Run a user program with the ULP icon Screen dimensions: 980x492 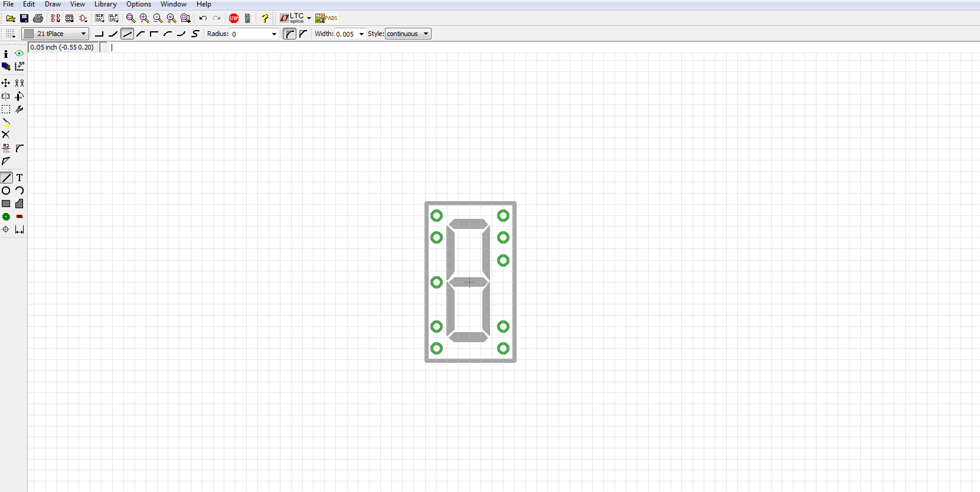[113, 18]
